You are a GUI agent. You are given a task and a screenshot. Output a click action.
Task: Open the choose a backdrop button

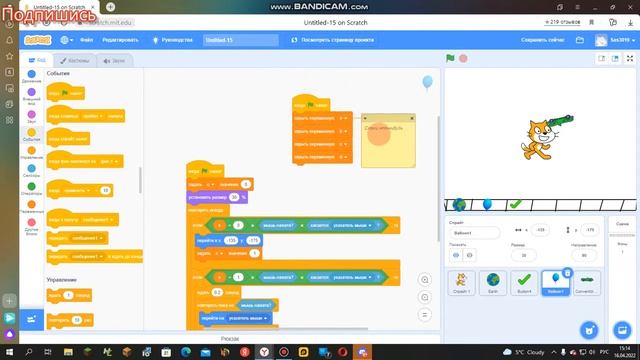(x=622, y=330)
